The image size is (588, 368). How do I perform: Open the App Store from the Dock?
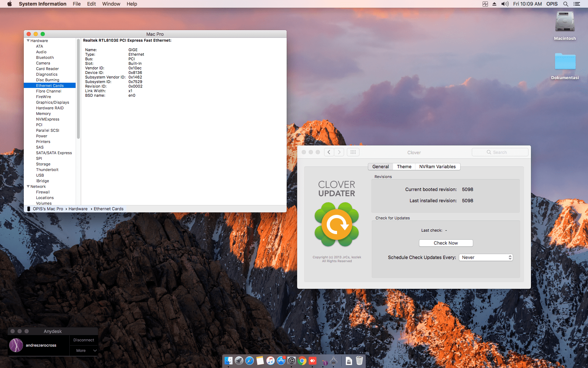(281, 361)
